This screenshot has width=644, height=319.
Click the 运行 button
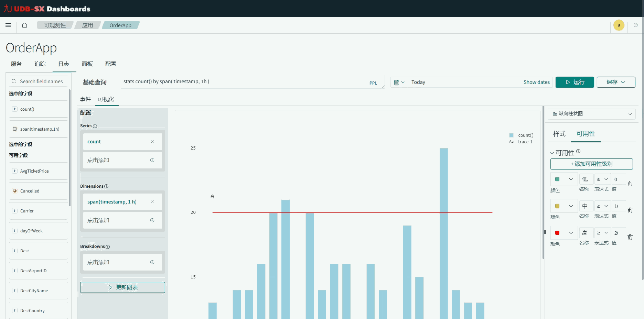coord(574,82)
